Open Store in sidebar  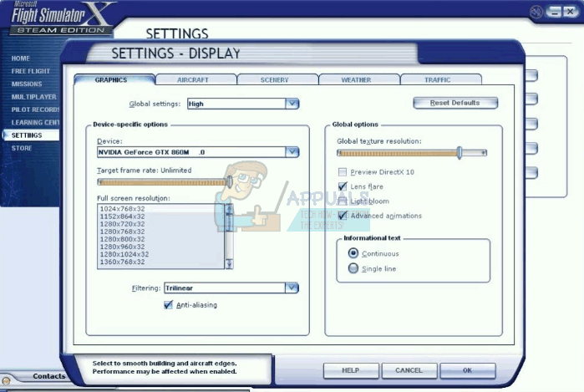tap(22, 148)
